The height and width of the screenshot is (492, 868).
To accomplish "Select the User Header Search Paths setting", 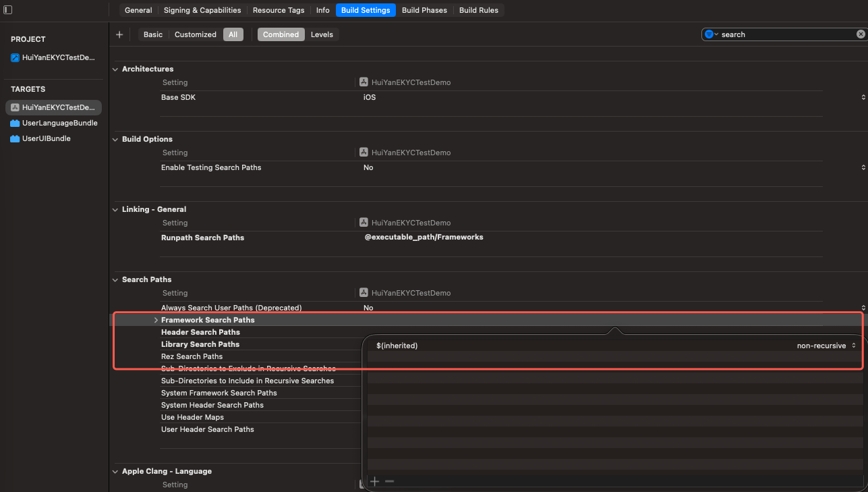I will [208, 429].
